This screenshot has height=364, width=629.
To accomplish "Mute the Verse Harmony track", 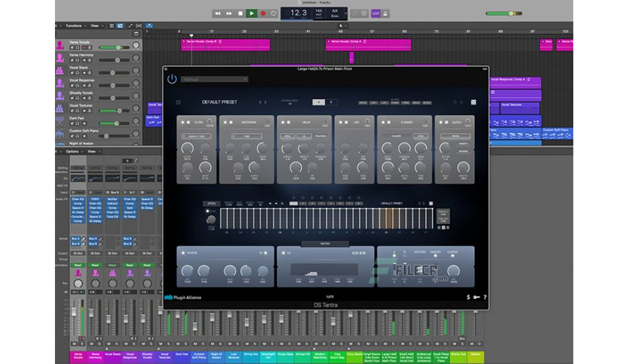I will [x=72, y=60].
